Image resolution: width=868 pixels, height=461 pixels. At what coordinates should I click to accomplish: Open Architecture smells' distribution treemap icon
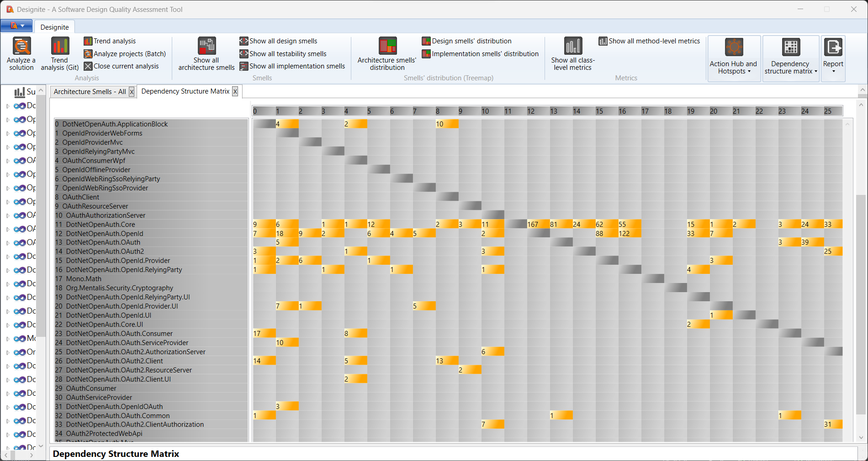[387, 47]
